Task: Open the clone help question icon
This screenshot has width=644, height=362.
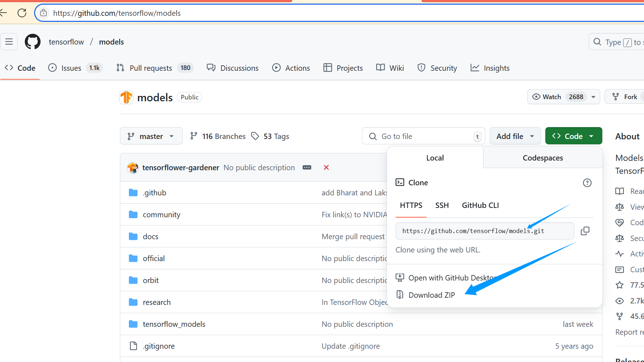Action: [x=587, y=183]
